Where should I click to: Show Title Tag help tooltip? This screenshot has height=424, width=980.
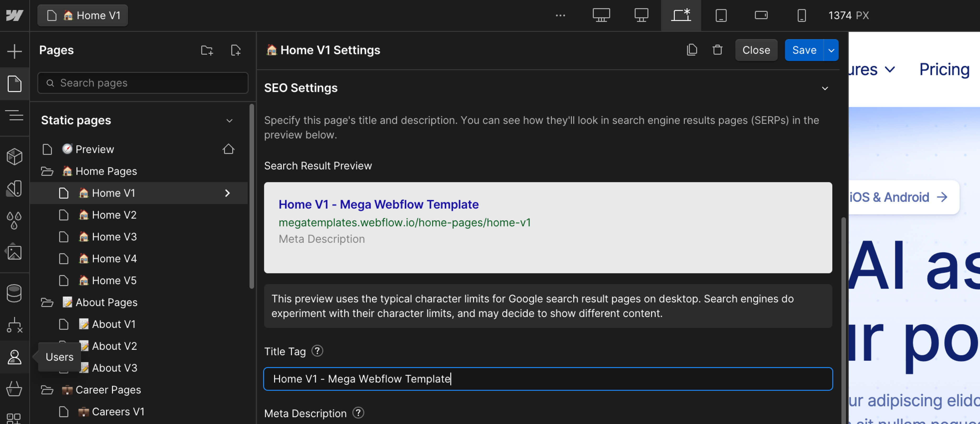tap(317, 351)
